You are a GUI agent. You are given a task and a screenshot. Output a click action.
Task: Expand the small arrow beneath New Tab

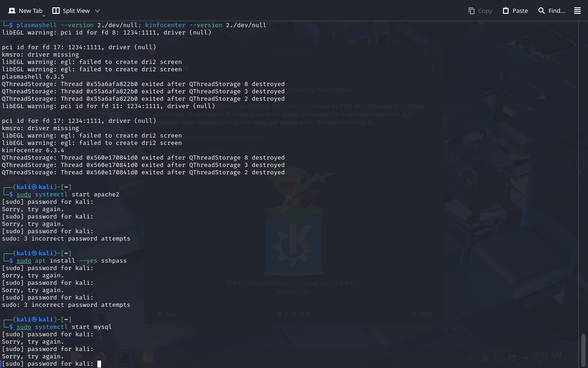pos(44,16)
